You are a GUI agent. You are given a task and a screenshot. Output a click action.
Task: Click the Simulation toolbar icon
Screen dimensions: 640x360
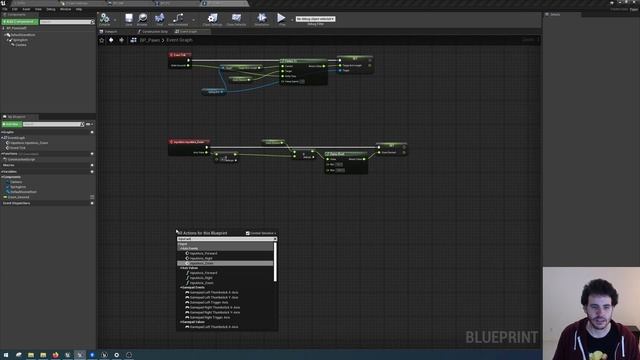tap(262, 18)
